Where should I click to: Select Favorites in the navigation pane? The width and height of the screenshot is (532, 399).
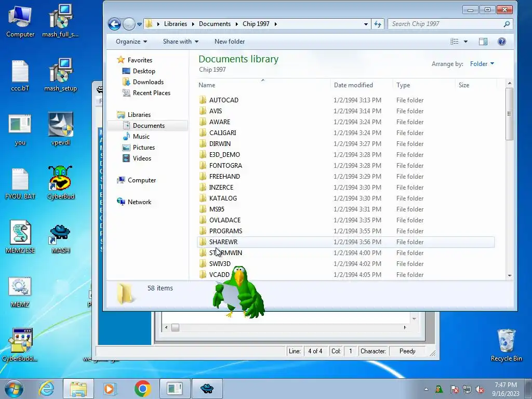coord(140,60)
